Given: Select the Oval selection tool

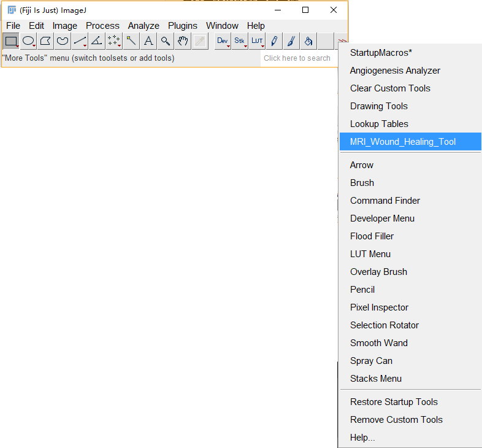Looking at the screenshot, I should (x=28, y=41).
